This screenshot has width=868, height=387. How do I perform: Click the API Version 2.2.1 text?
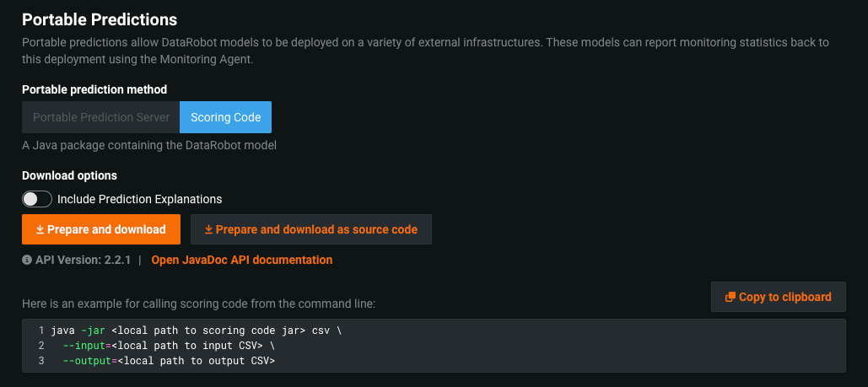83,260
